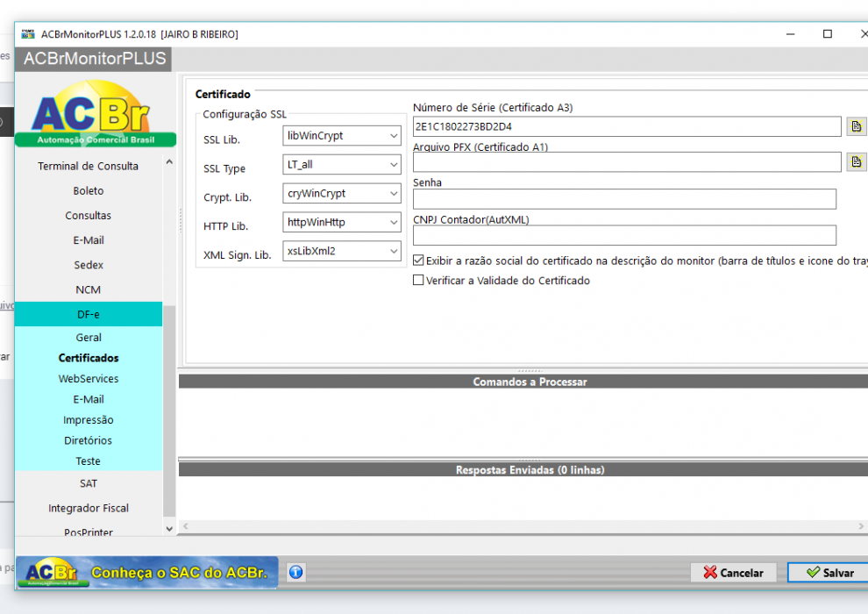Open the Conheça o SAC do ACBr banner
This screenshot has height=614, width=868.
[146, 572]
